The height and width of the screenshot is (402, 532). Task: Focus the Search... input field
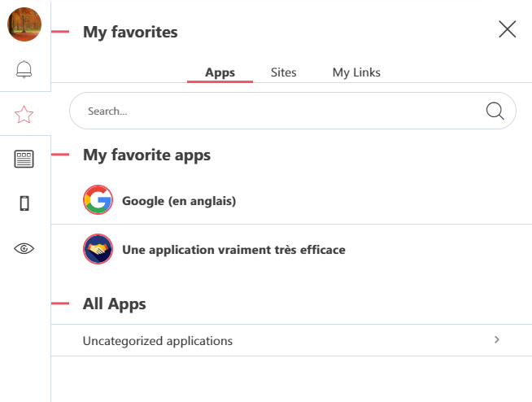[293, 111]
